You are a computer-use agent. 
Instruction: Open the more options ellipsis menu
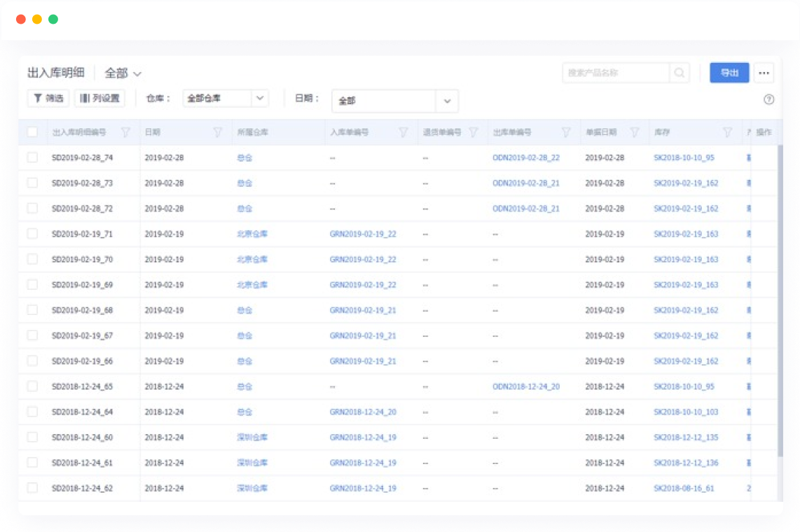(764, 72)
